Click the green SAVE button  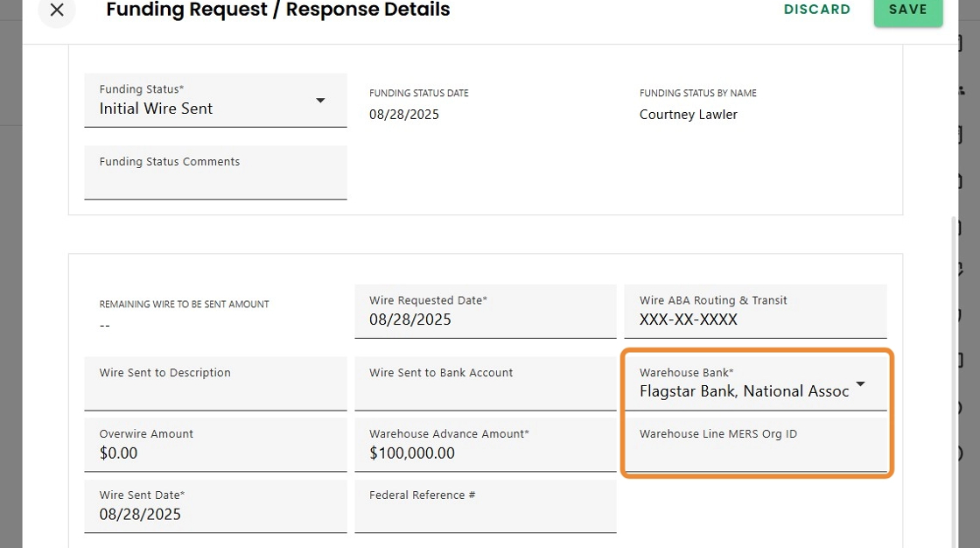point(907,10)
